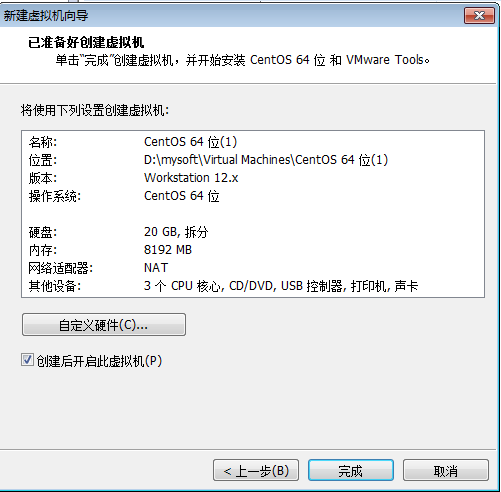Image resolution: width=501 pixels, height=492 pixels.
Task: Click the 已准备好创建虚拟机 heading
Action: [86, 43]
